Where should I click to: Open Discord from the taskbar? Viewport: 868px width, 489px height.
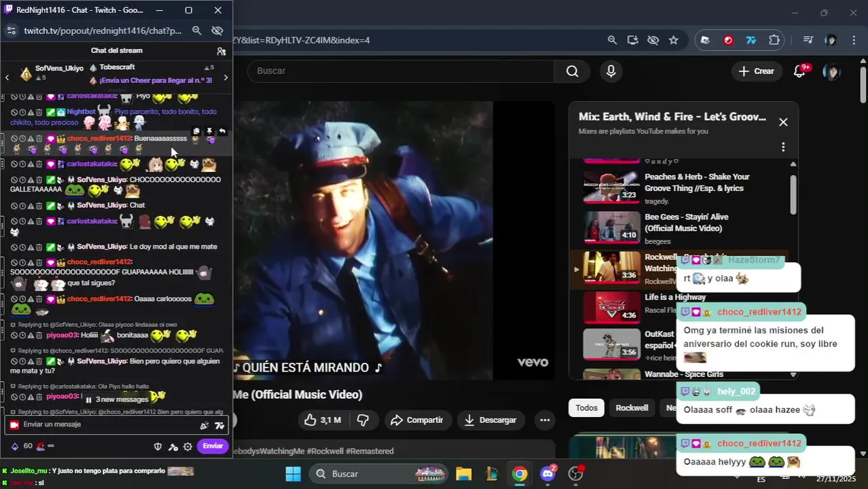pos(547,473)
